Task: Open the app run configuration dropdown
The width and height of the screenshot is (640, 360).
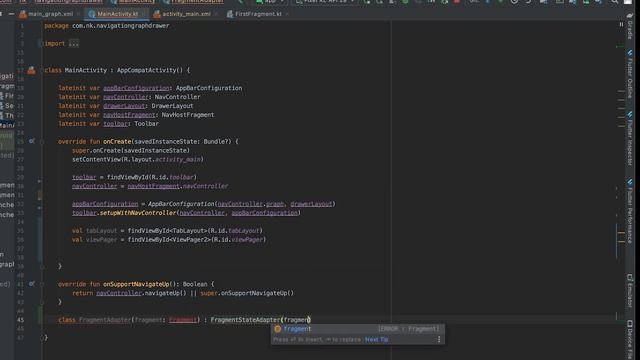Action: (269, 2)
